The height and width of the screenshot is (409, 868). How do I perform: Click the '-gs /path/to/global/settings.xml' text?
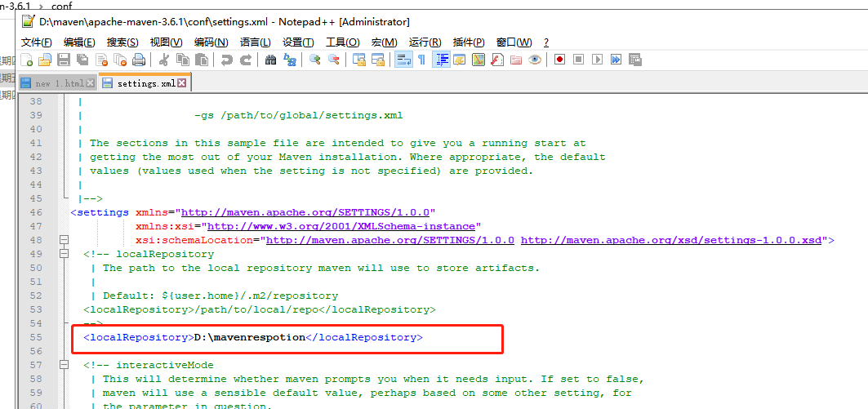point(299,116)
